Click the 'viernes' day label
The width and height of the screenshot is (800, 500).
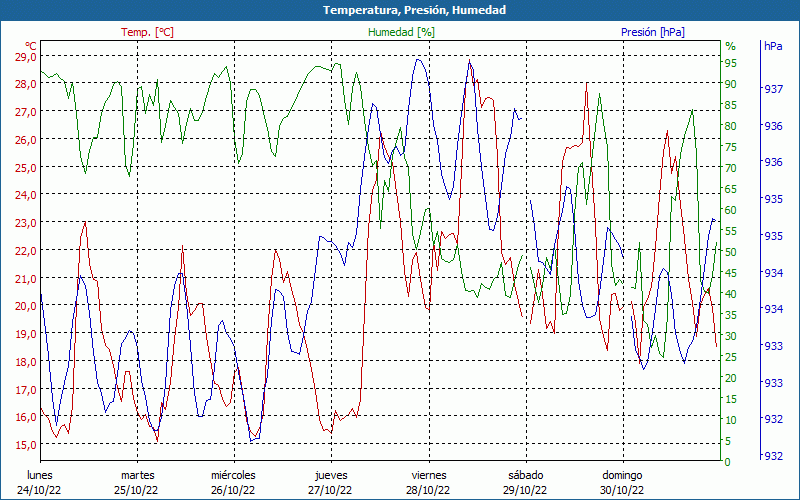click(x=429, y=476)
